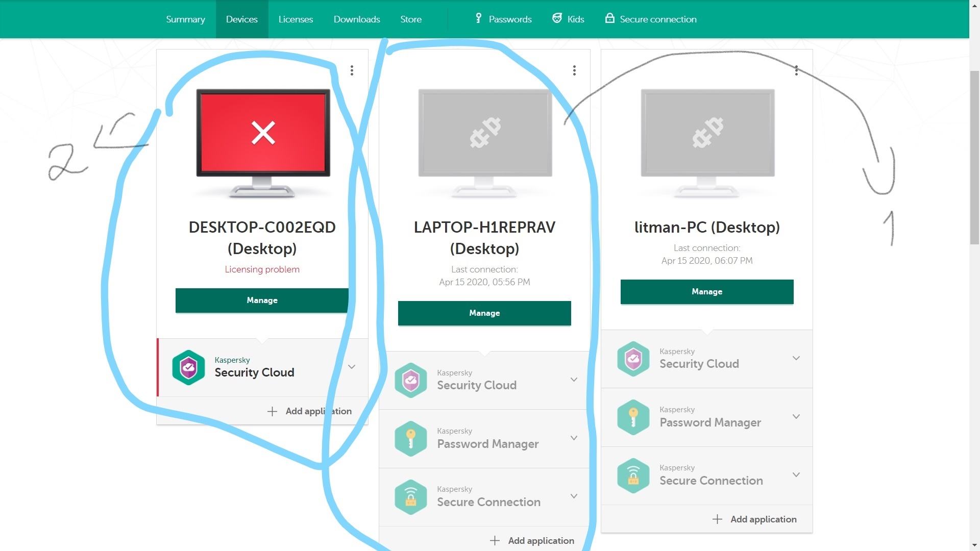Screen dimensions: 980x551
Task: Click the 'Apr 15 2020, 06:07 PM' timestamp
Action: tap(707, 261)
